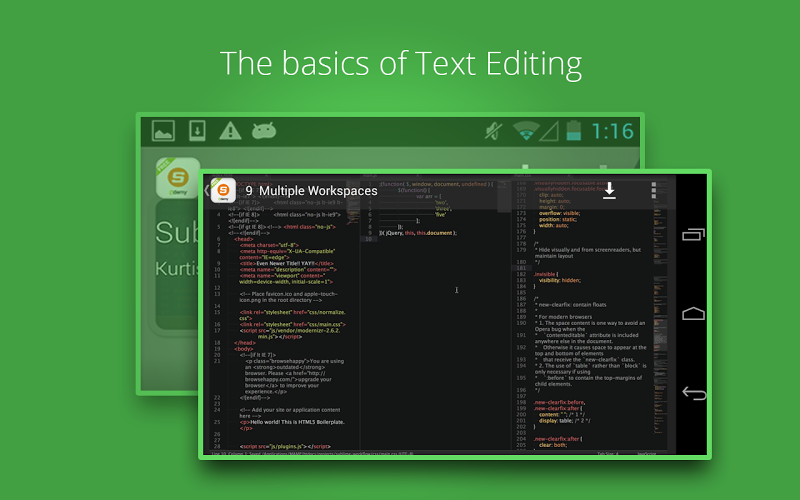Click 'new-clearfix: contain floats' comment
The width and height of the screenshot is (800, 500).
pyautogui.click(x=571, y=305)
